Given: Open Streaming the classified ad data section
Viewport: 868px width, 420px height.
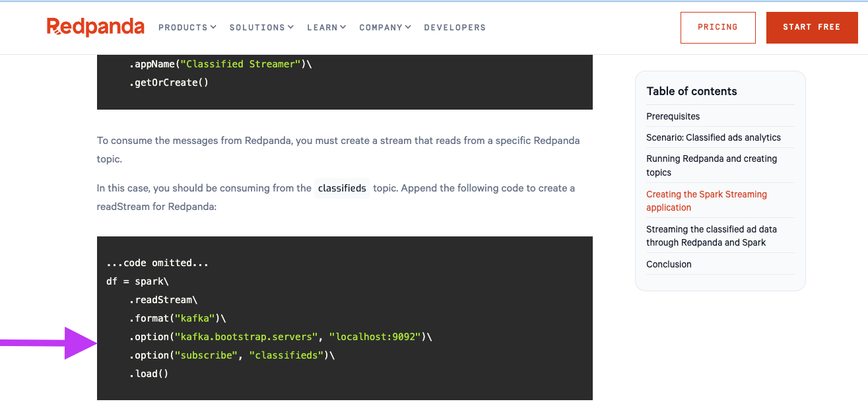Looking at the screenshot, I should (x=712, y=236).
